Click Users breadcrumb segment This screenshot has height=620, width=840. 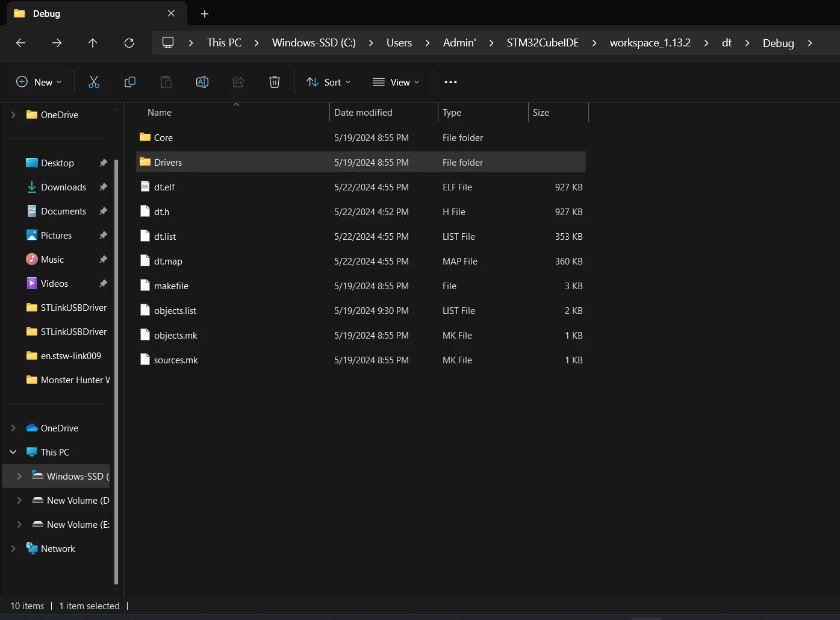point(399,43)
